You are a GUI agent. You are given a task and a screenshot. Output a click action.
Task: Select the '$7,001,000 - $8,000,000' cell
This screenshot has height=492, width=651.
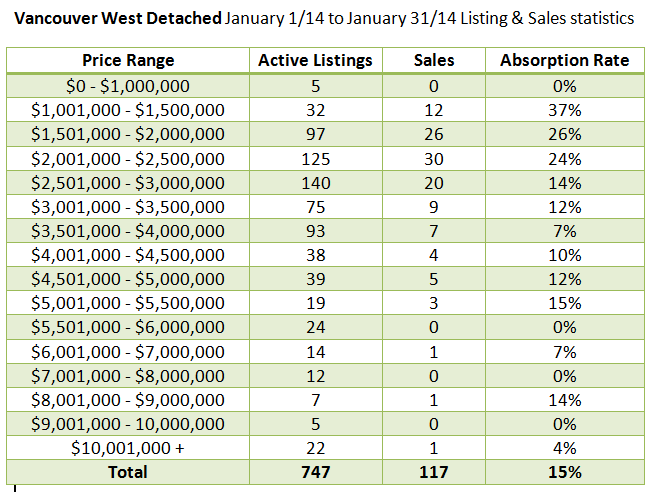pos(128,376)
